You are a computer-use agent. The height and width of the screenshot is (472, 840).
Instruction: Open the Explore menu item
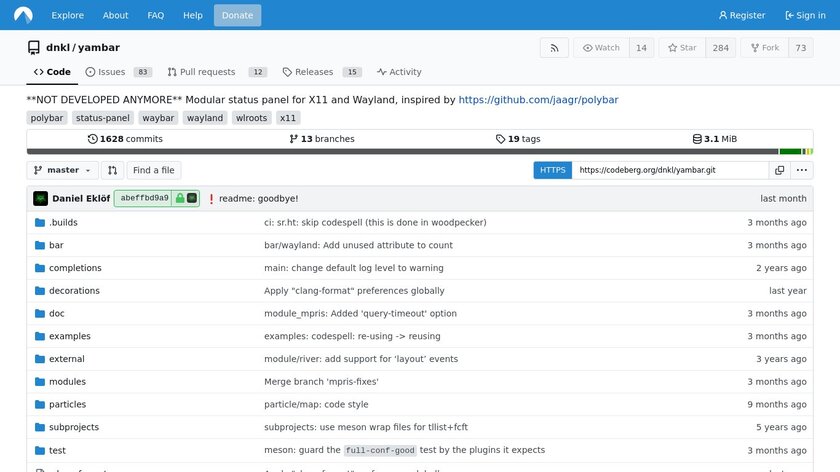click(68, 15)
